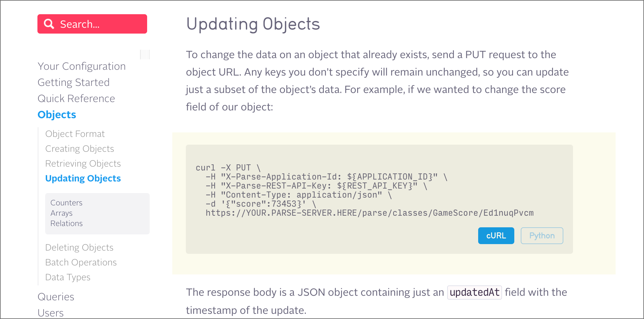
Task: Open Your Configuration section
Action: [82, 66]
